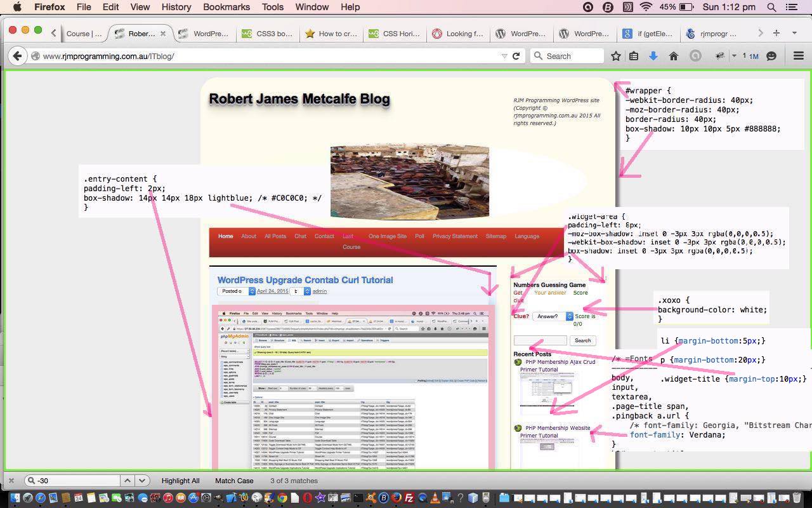
Task: Open iTunes in the Dock
Action: point(167,498)
